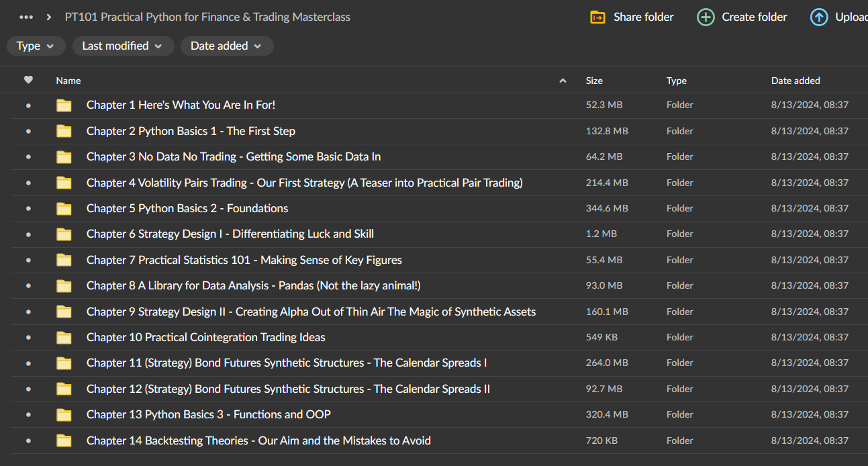
Task: Click folder icon for Chapter 13 Functions and OOP
Action: click(x=64, y=414)
